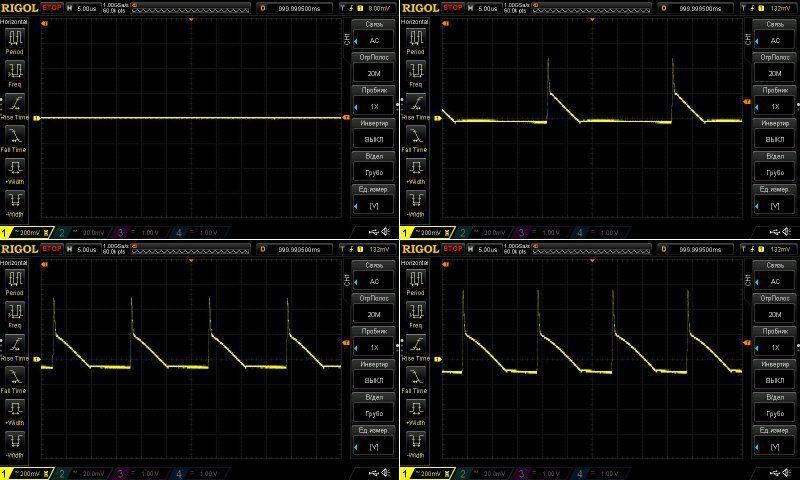Choose Rise Time measurement in the bottom-left capture
The width and height of the screenshot is (800, 480).
click(15, 342)
